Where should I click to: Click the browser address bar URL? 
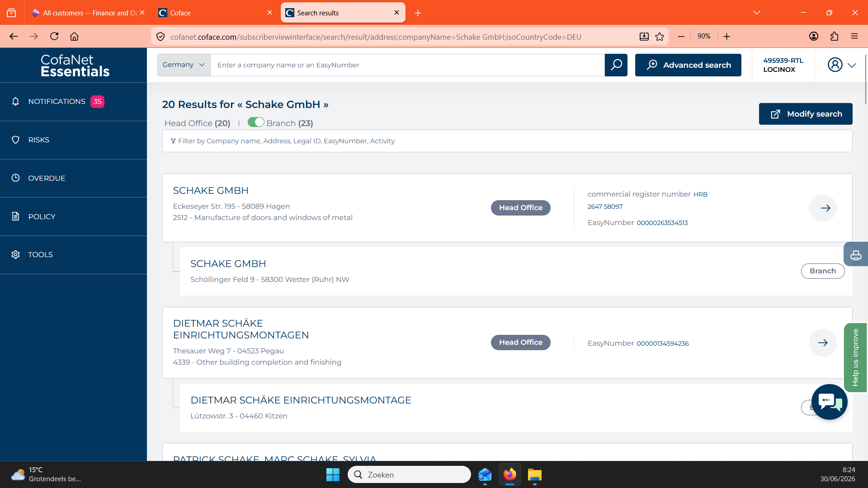click(375, 37)
